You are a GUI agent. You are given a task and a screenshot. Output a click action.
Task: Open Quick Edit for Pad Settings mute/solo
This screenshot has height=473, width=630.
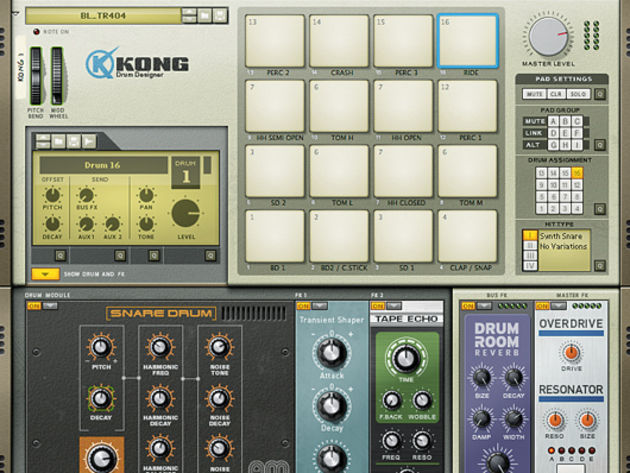click(x=600, y=94)
